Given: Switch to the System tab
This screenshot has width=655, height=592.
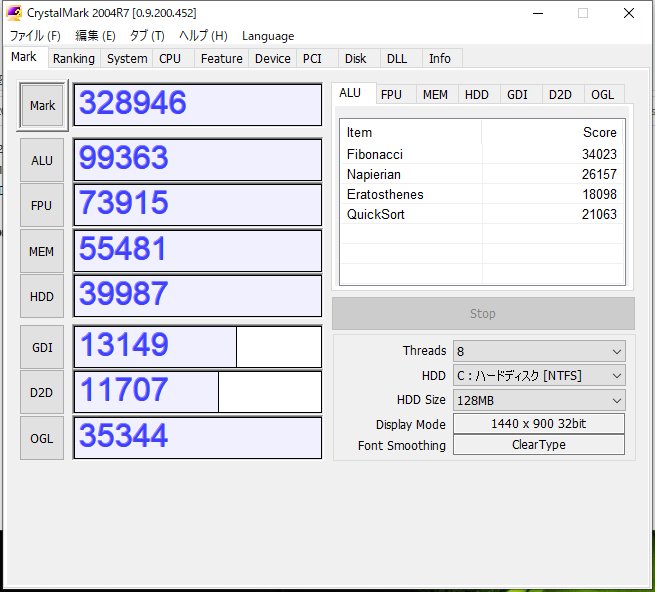Looking at the screenshot, I should coord(127,58).
